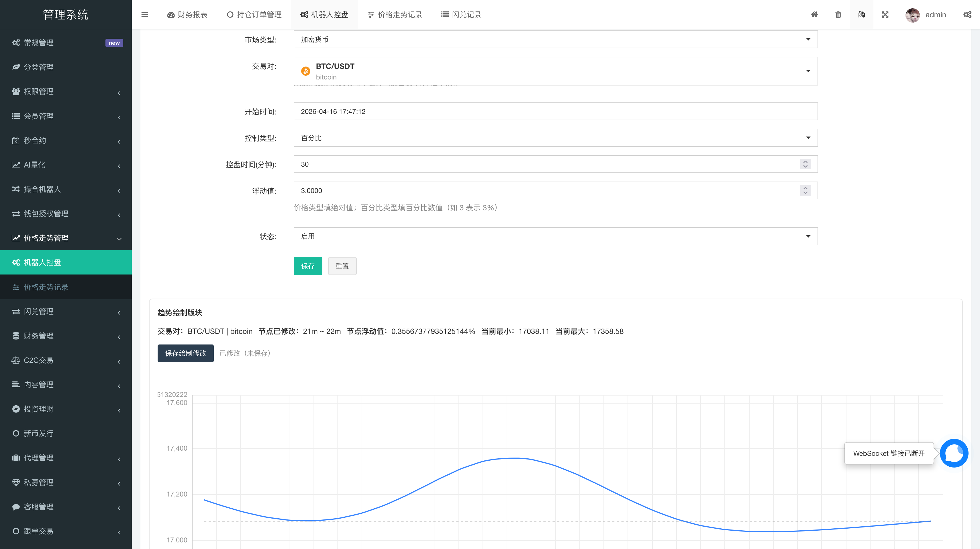Click the home icon in the top bar
This screenshot has width=980, height=549.
[814, 14]
